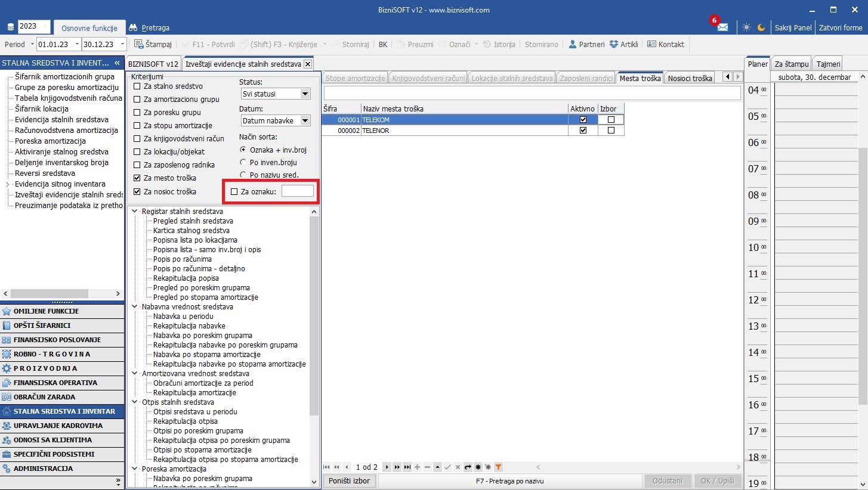Click the Štampaj printer icon
This screenshot has height=490, width=868.
coord(139,44)
